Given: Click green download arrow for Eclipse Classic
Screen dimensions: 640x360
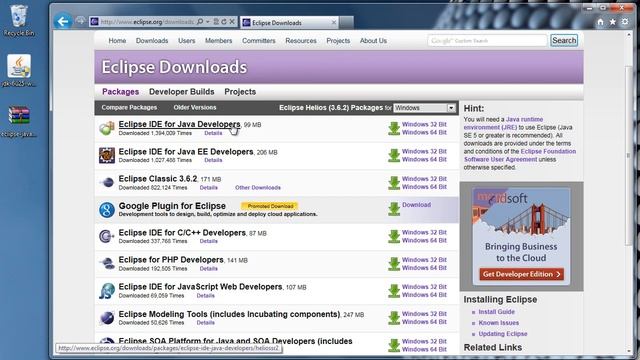Looking at the screenshot, I should point(394,183).
